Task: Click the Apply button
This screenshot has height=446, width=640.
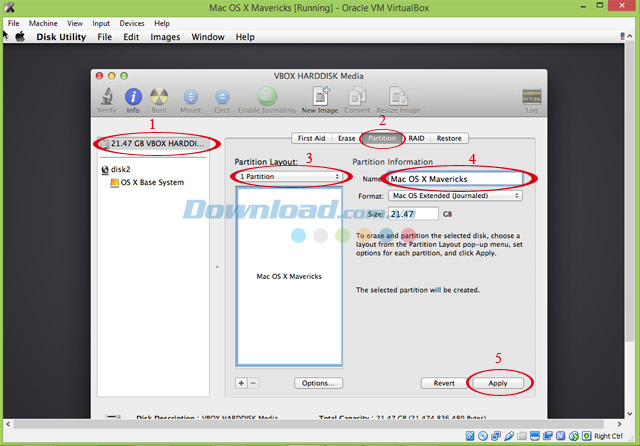Action: (x=498, y=383)
